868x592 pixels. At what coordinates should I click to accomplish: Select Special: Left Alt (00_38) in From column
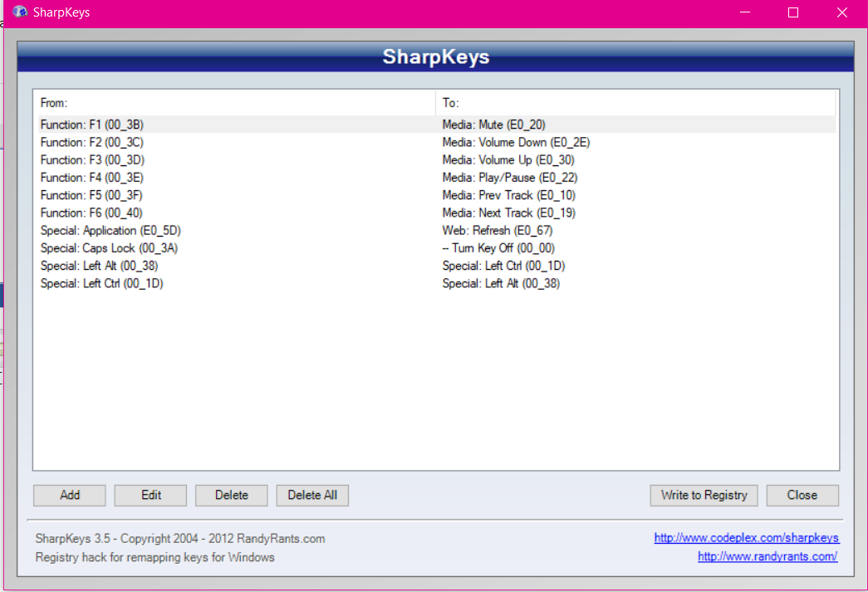pyautogui.click(x=99, y=267)
